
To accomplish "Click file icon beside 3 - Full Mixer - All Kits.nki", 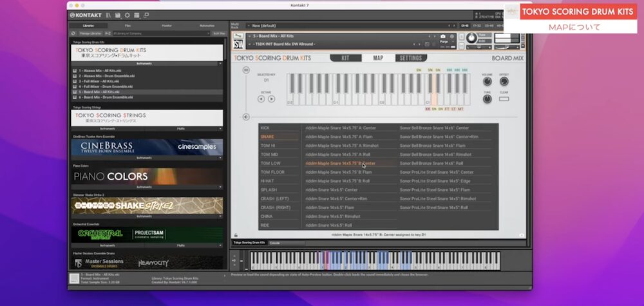I will coord(74,81).
